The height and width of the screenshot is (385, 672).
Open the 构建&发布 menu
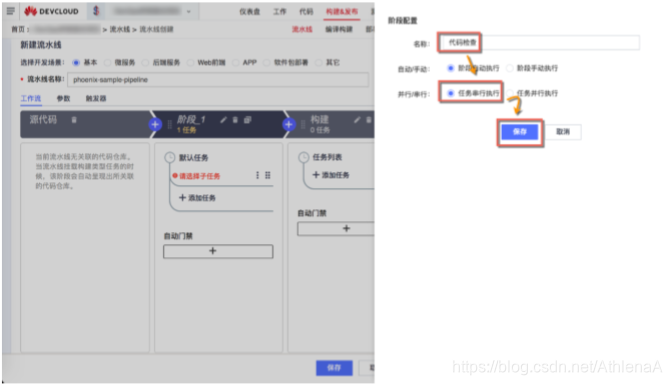pyautogui.click(x=342, y=12)
